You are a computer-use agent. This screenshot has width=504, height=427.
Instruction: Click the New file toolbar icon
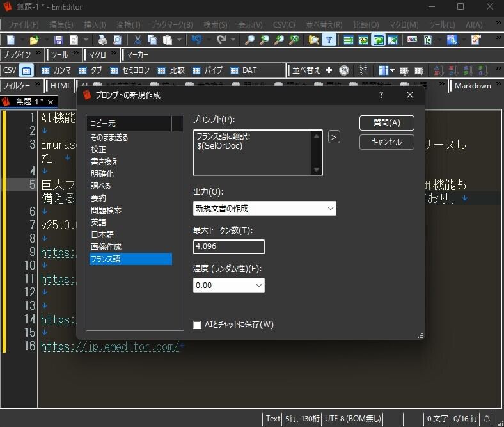(x=11, y=40)
